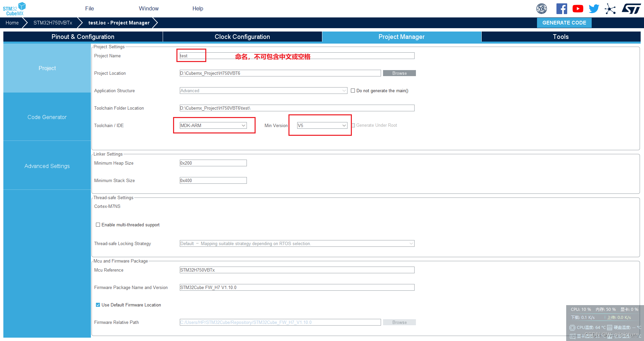Click test.ioc - Project Manager breadcrumb
Image resolution: width=644 pixels, height=341 pixels.
[119, 23]
